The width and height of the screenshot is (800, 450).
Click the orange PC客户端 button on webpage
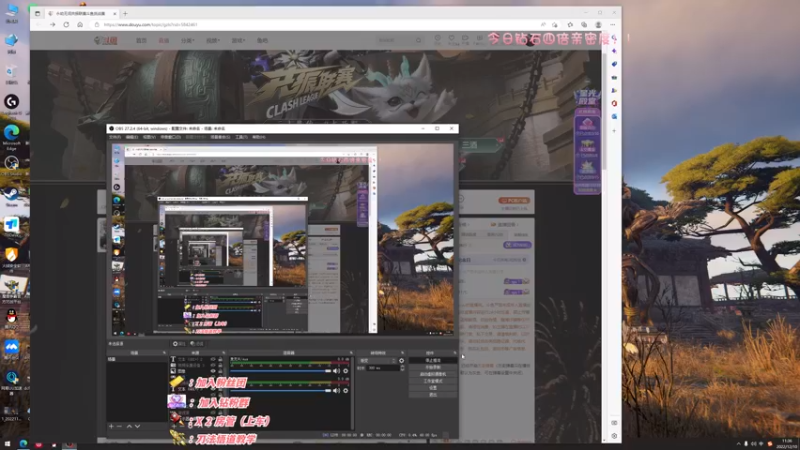click(x=514, y=201)
